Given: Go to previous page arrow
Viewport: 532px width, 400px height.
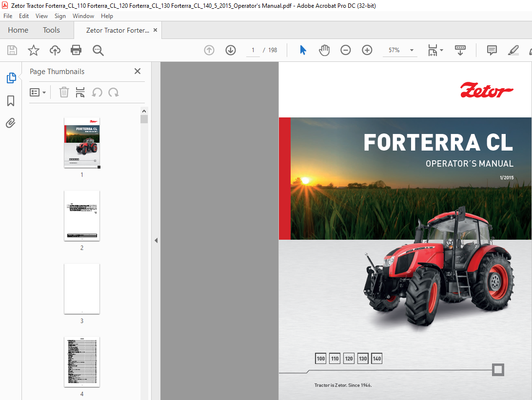Looking at the screenshot, I should [x=209, y=50].
